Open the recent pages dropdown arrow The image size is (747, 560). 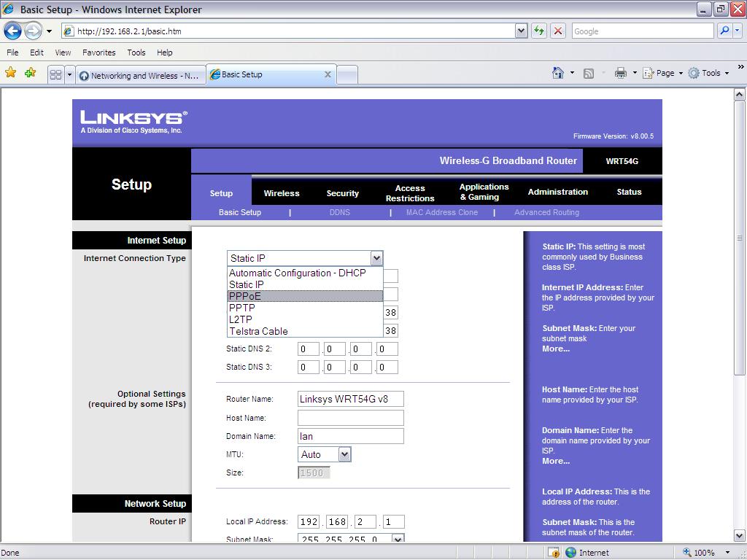[49, 31]
